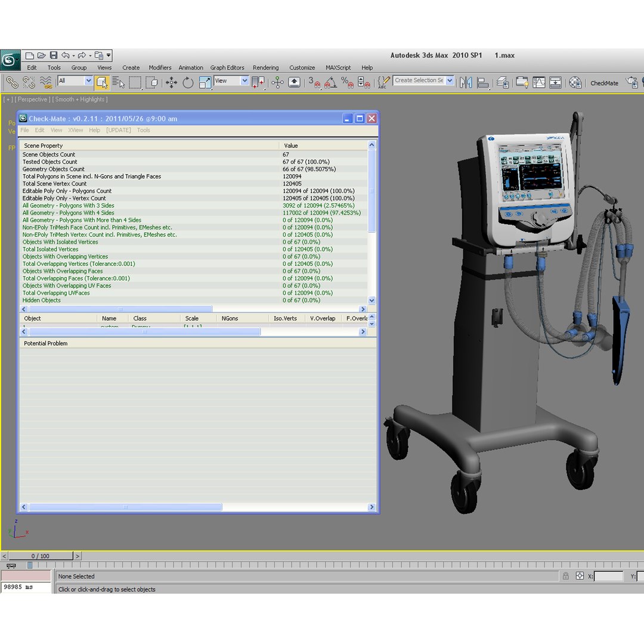Activate the Select and Link chain tool
Viewport: 644px width, 644px height.
click(12, 82)
